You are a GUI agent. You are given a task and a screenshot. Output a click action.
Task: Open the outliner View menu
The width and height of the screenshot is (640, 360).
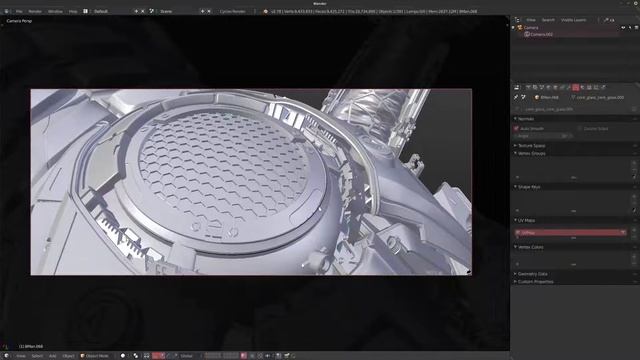(x=531, y=20)
